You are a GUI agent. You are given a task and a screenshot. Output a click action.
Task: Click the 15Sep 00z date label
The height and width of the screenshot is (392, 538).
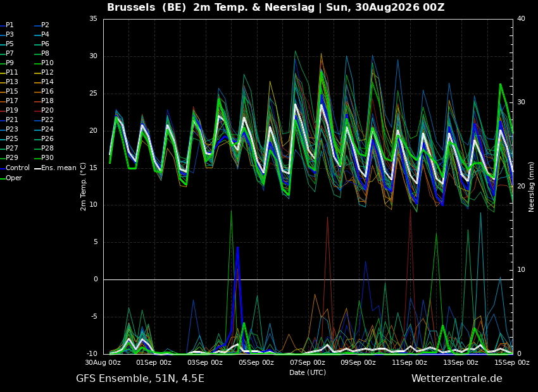(x=512, y=362)
